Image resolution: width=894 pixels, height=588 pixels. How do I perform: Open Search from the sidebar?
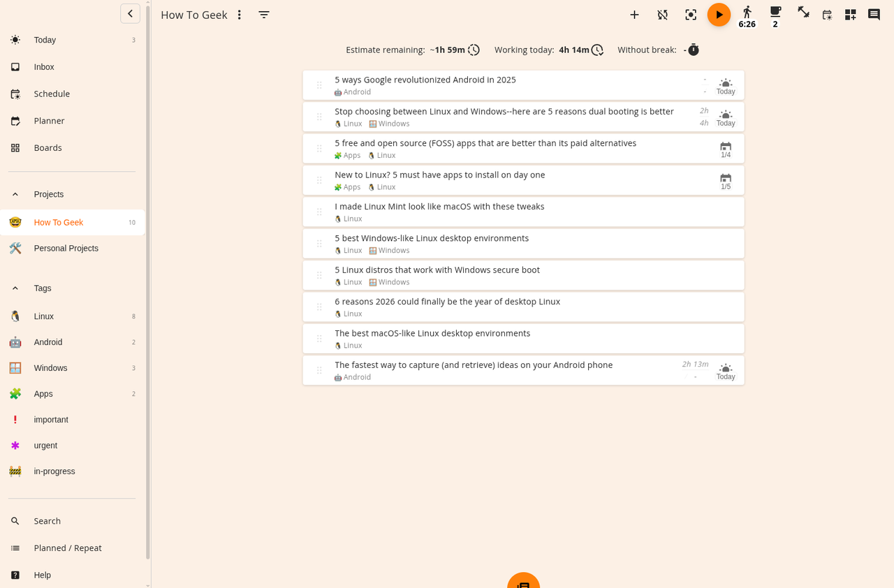(x=47, y=520)
